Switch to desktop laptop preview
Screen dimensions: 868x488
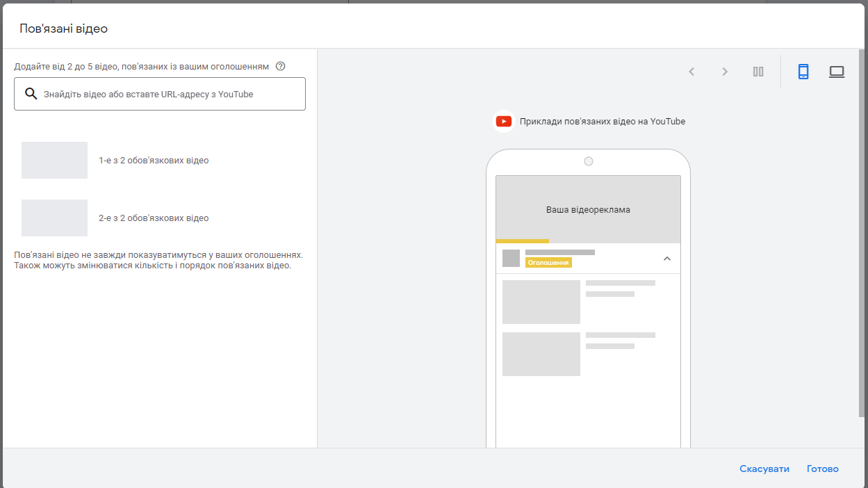point(837,72)
